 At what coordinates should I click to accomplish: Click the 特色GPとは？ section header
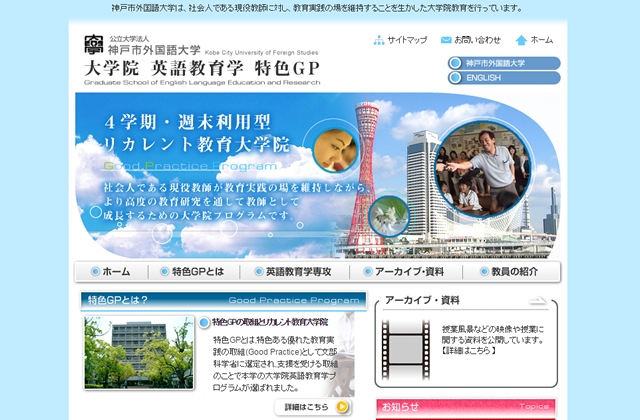pos(224,300)
